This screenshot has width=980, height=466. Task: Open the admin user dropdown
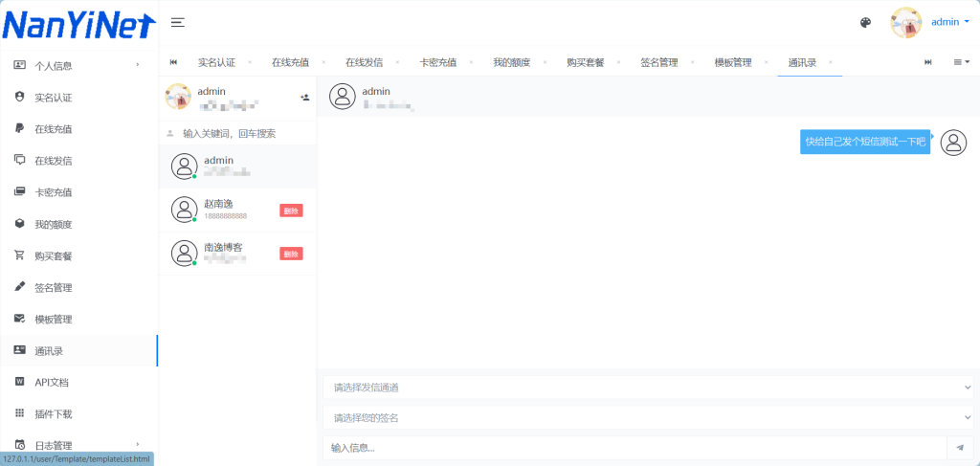(x=950, y=22)
